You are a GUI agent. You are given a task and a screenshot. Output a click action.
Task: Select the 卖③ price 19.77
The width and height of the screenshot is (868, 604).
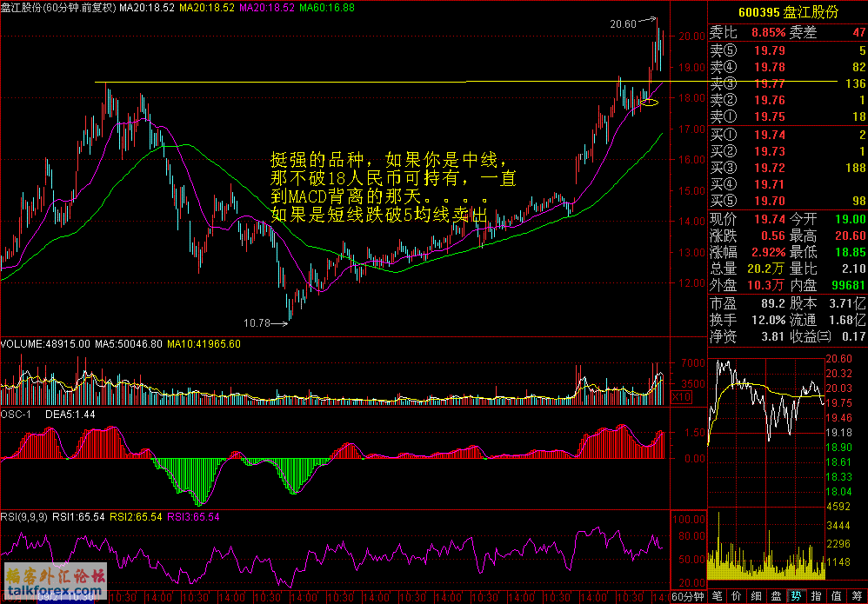click(x=769, y=84)
